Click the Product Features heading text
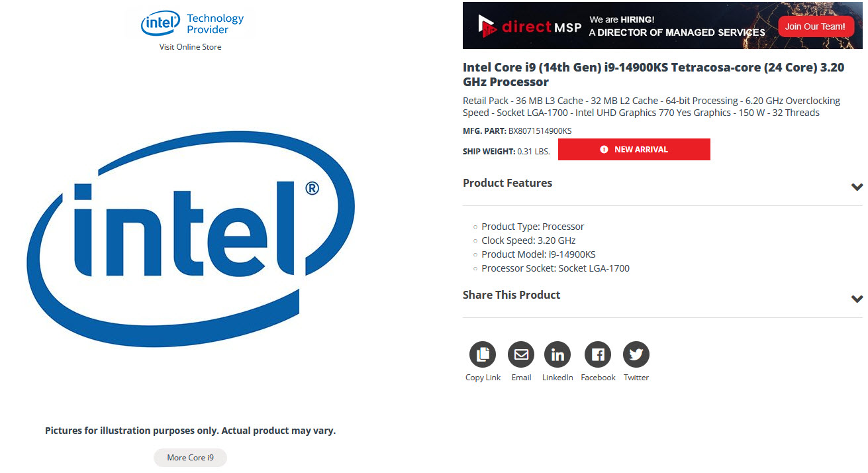 tap(507, 184)
